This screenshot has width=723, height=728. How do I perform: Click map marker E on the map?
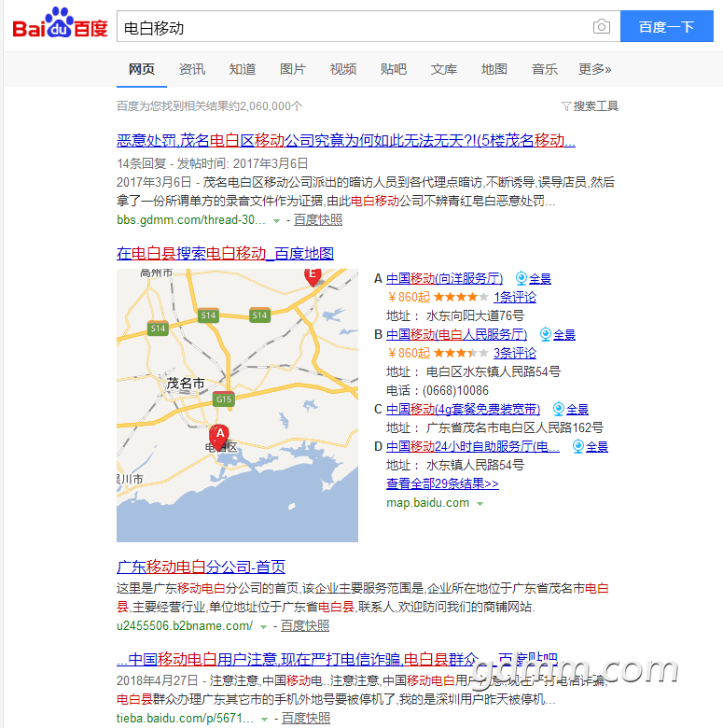[x=313, y=276]
